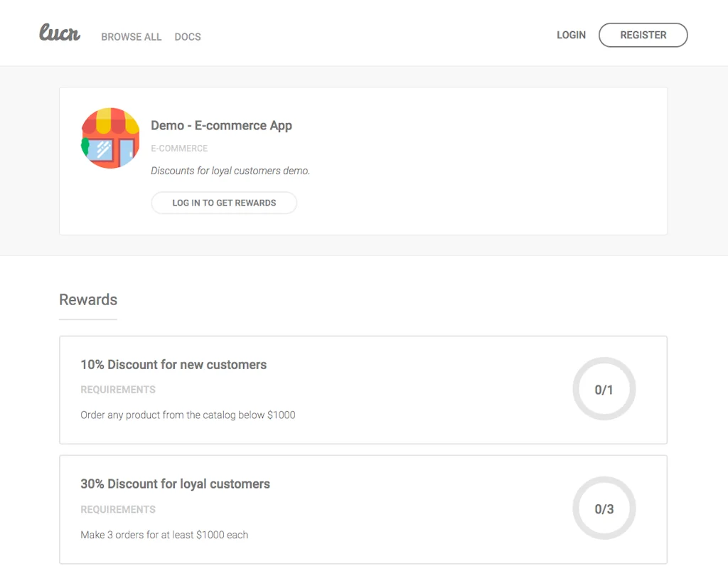Select the Demo - E-commerce App title

click(221, 126)
